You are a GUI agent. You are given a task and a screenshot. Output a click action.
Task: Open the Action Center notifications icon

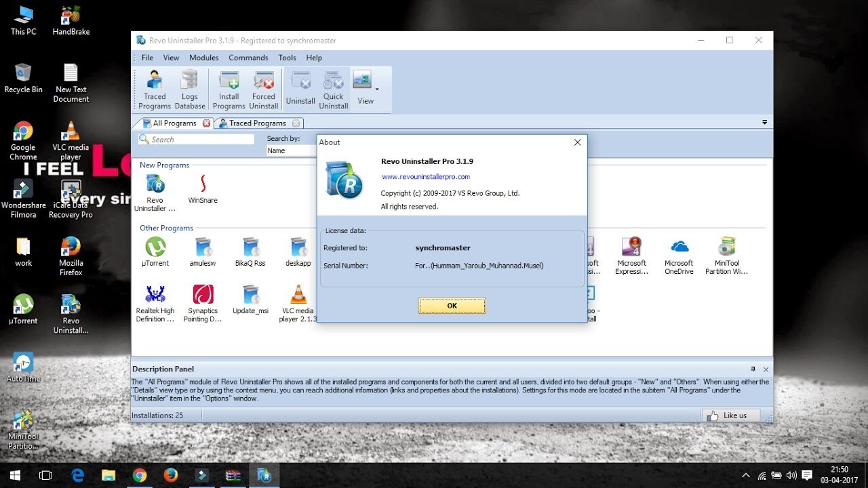coord(807,475)
